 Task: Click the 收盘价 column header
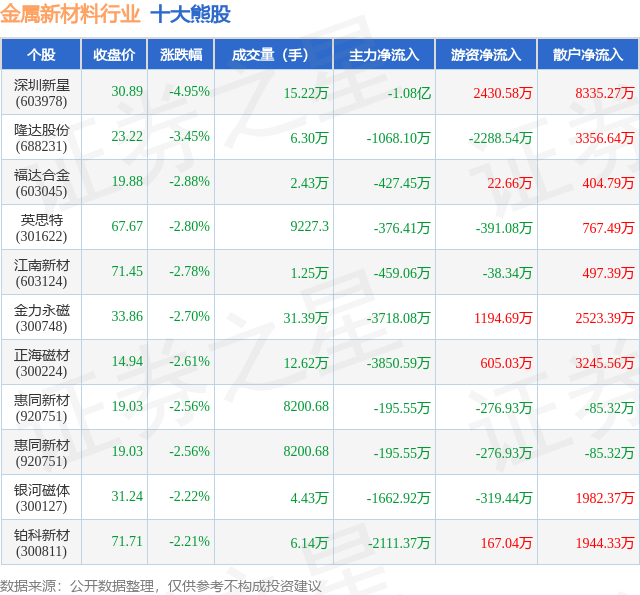114,54
